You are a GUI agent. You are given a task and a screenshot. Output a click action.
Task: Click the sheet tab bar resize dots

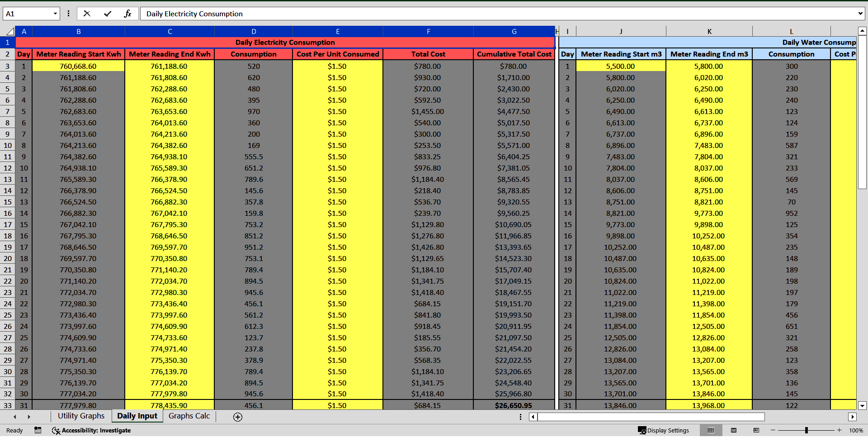point(520,417)
